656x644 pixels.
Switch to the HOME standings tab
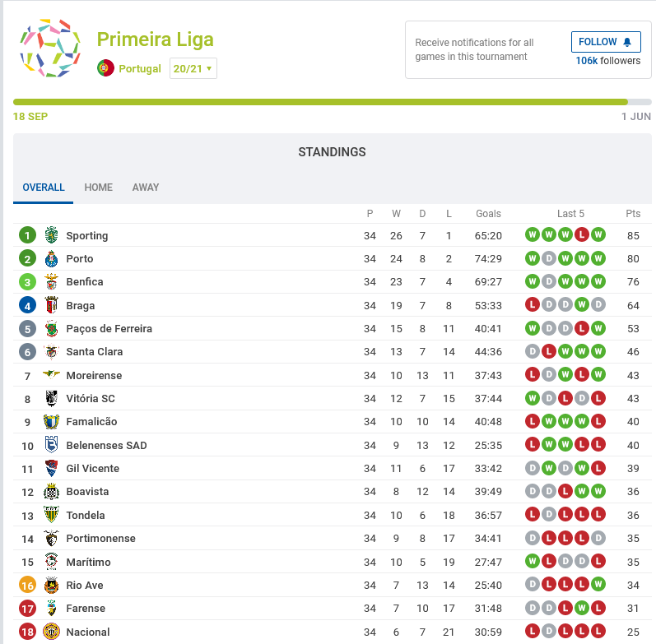click(98, 188)
